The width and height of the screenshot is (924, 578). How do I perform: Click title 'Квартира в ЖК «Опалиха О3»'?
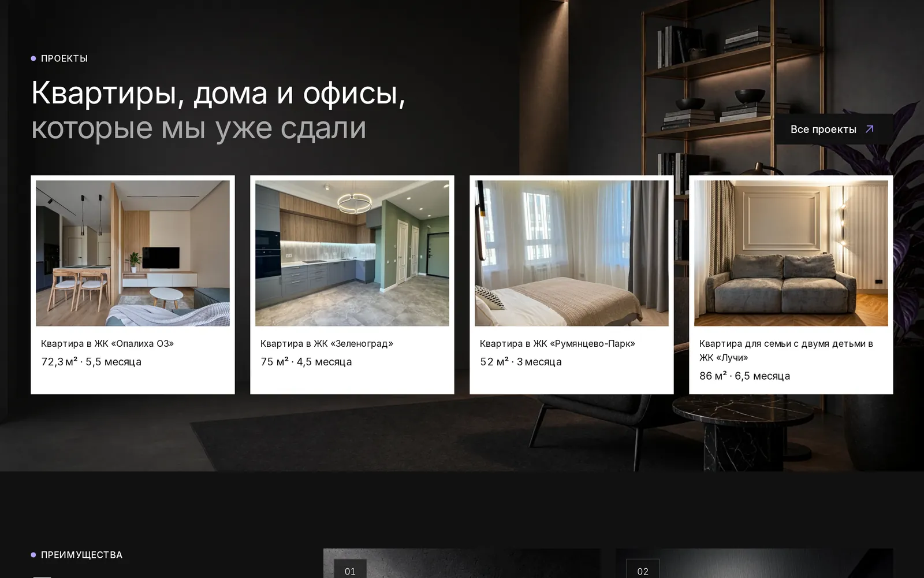[x=107, y=343]
